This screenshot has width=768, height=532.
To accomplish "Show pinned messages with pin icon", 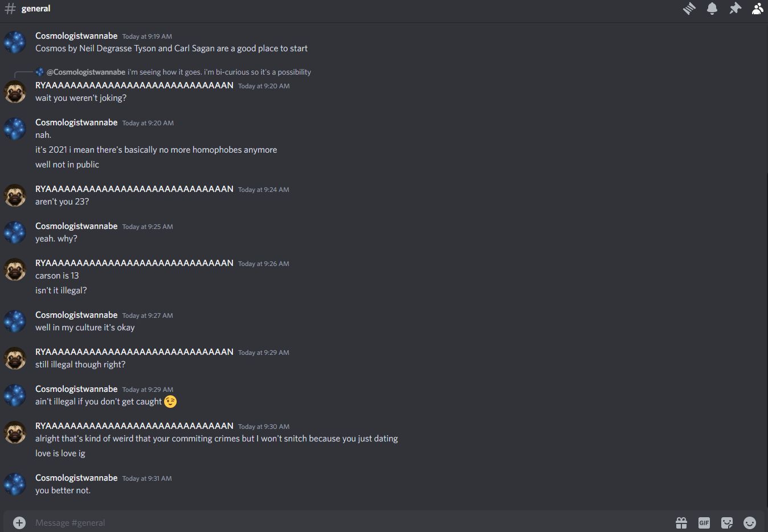I will (x=735, y=9).
